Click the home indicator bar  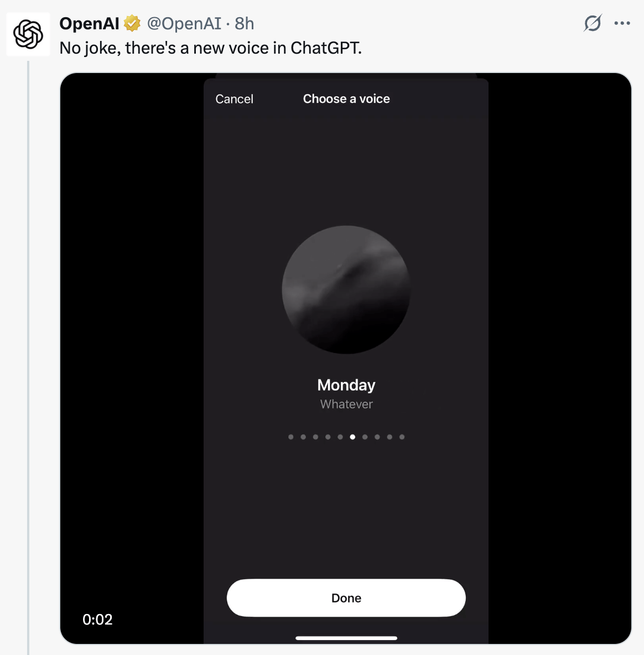coord(346,638)
